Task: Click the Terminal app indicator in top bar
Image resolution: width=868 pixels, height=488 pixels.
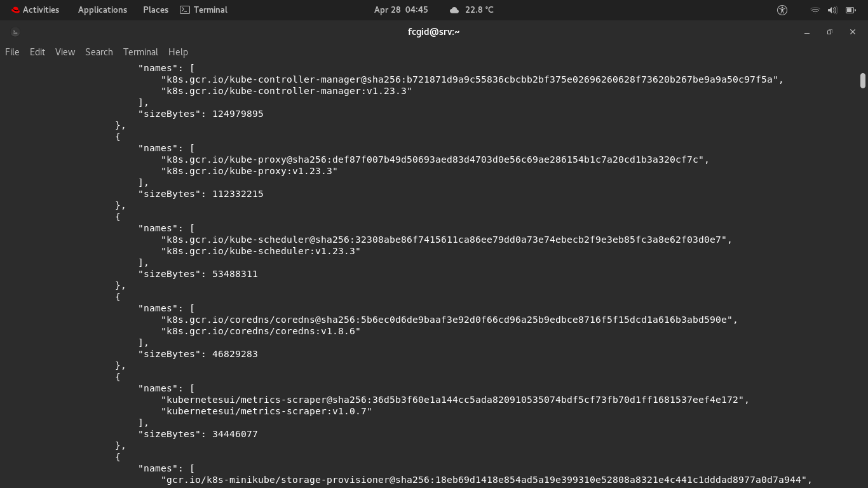Action: click(x=203, y=10)
